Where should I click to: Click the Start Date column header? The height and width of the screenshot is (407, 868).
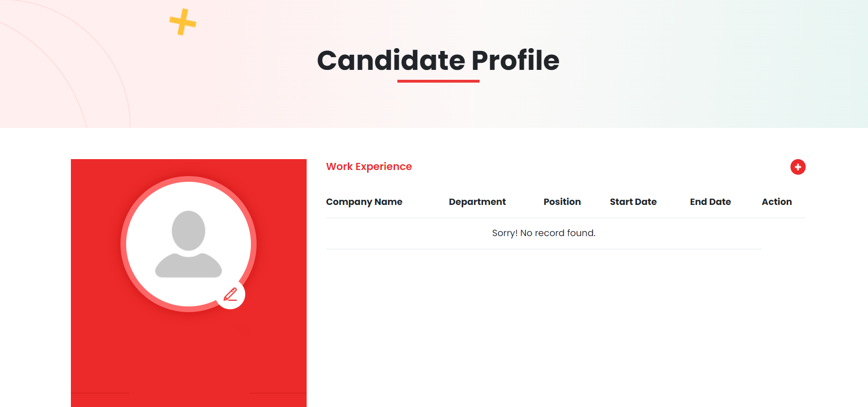[633, 202]
